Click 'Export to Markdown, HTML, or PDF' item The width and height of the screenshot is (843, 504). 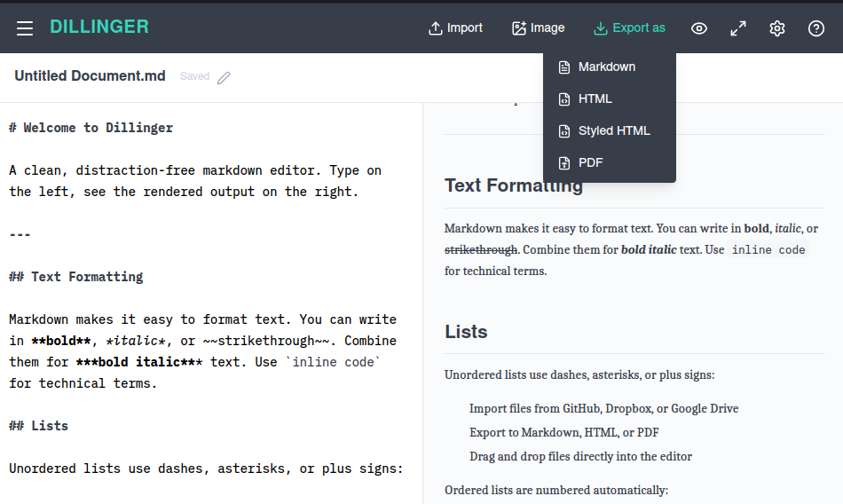pos(564,432)
